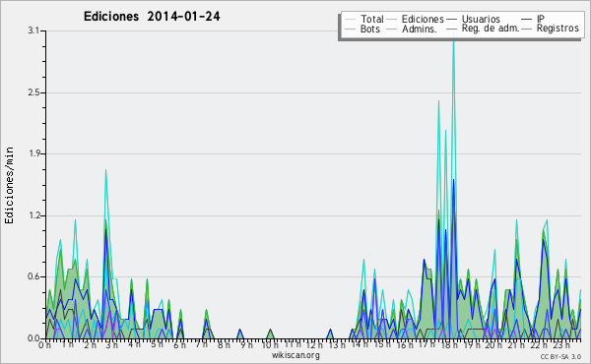Click the '6 h' x-axis label
The height and width of the screenshot is (364, 591).
pos(179,345)
